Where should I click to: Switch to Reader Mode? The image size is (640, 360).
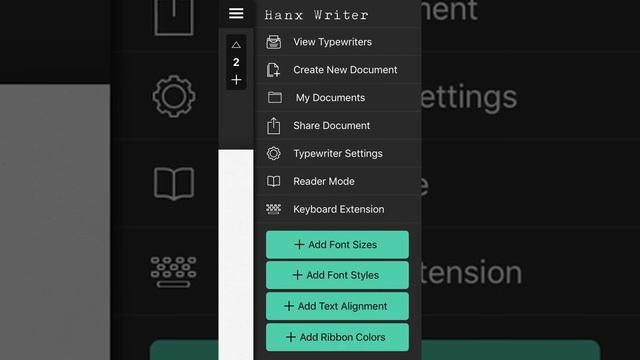point(338,181)
